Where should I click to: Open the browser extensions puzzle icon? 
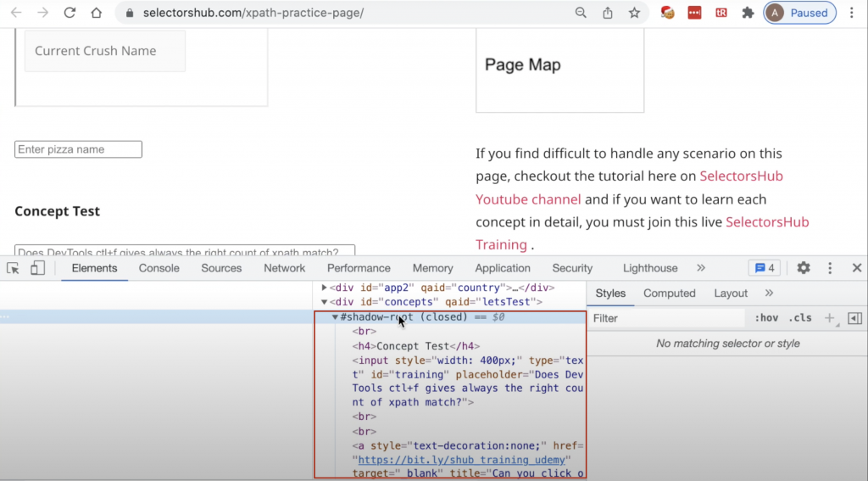coord(748,13)
